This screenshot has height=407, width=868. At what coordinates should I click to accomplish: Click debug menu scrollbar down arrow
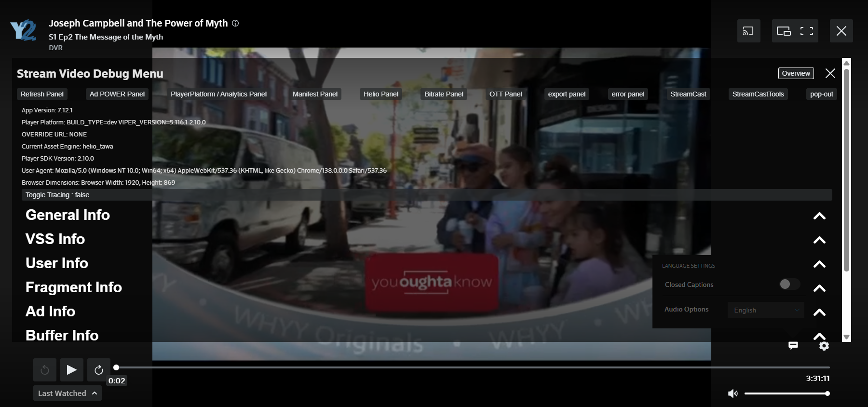tap(846, 338)
